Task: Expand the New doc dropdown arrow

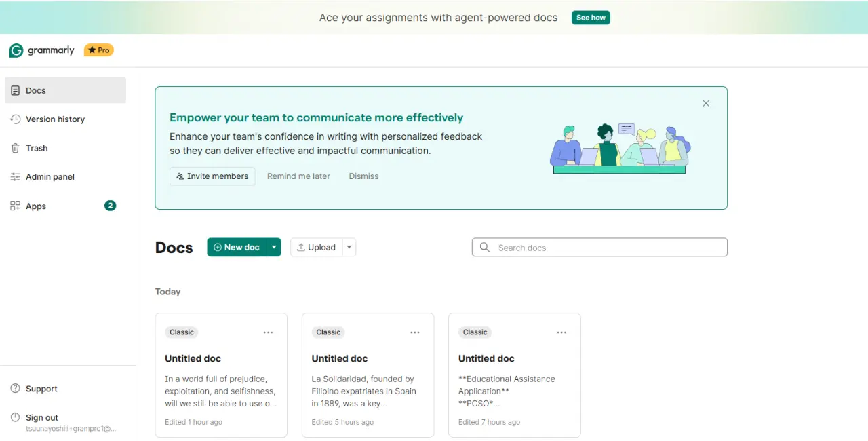Action: coord(274,248)
